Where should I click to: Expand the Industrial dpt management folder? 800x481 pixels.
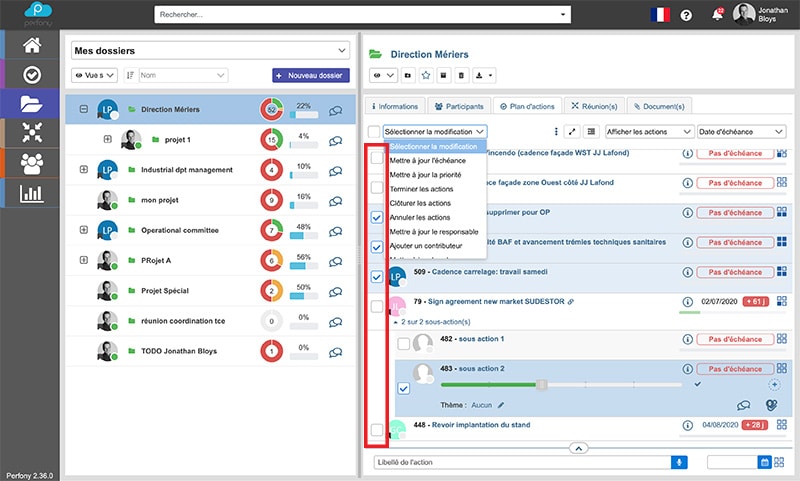(x=84, y=170)
